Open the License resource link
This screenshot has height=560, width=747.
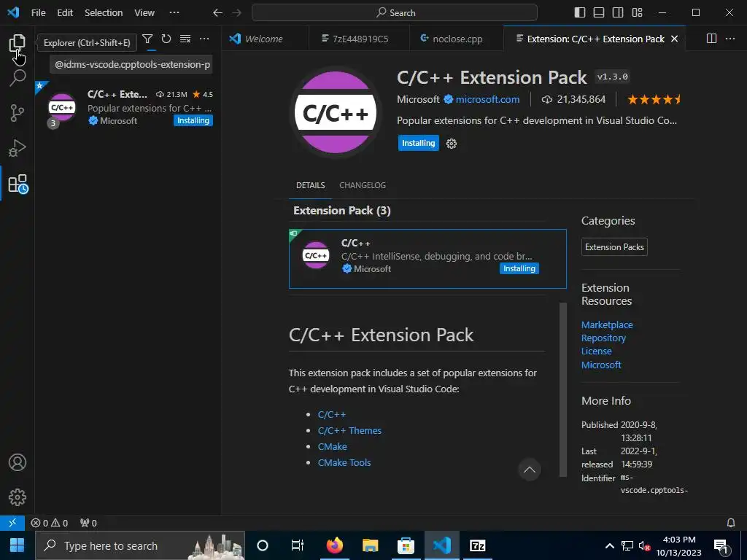[596, 351]
